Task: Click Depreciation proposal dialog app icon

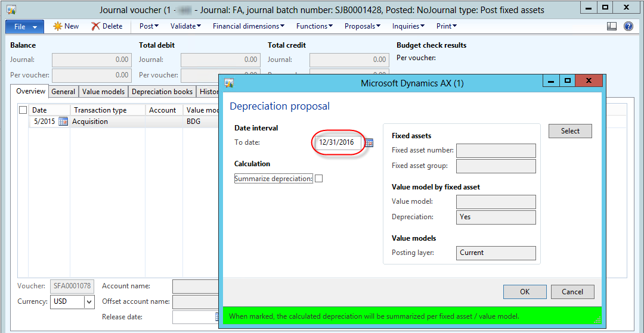Action: (x=229, y=83)
